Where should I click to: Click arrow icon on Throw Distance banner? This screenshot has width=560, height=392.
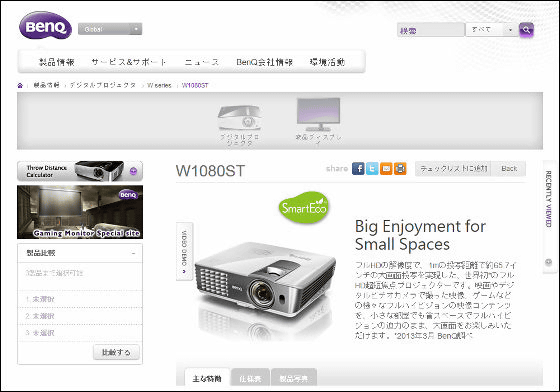click(x=133, y=171)
